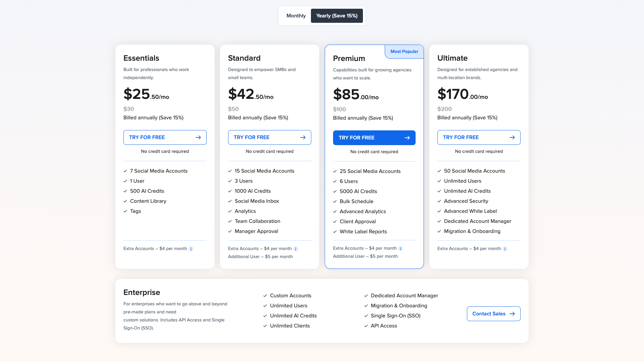Start a free trial of the Premium plan
The image size is (644, 362).
[374, 137]
